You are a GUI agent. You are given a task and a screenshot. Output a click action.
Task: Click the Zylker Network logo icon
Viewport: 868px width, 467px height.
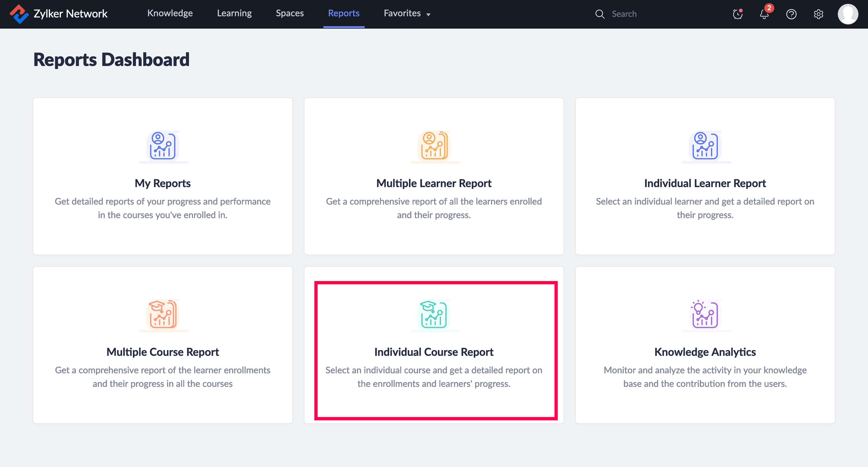click(19, 14)
